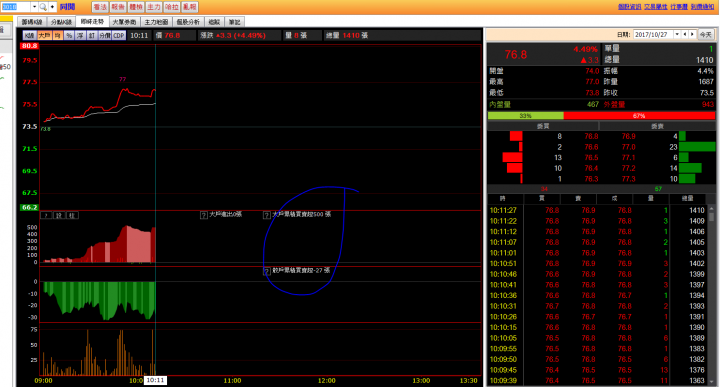
Task: Toggle the 均 average line option
Action: click(57, 35)
